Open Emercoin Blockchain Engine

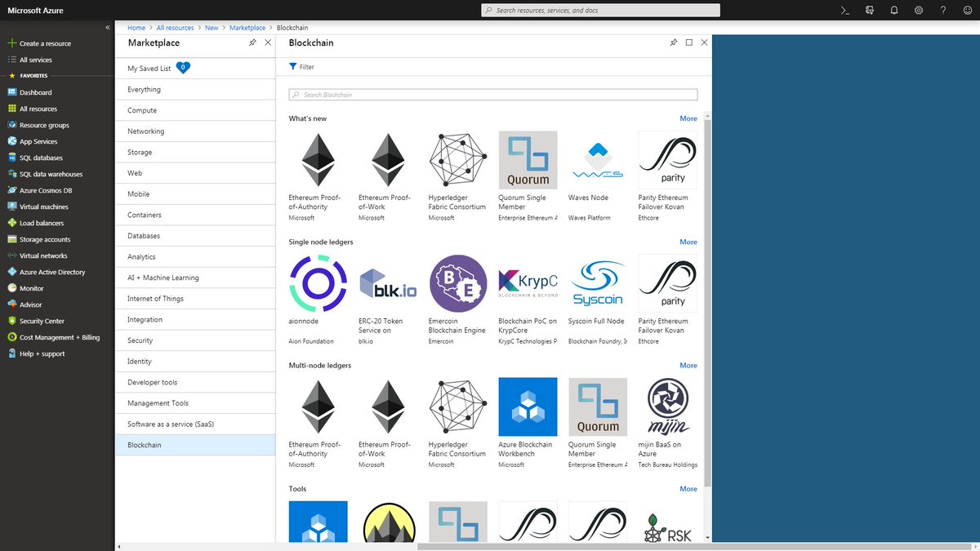458,300
